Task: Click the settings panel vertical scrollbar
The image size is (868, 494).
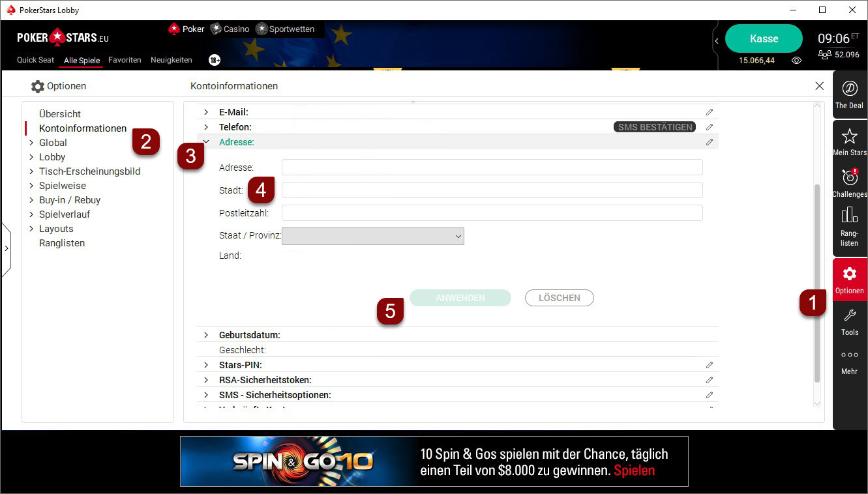Action: point(818,283)
